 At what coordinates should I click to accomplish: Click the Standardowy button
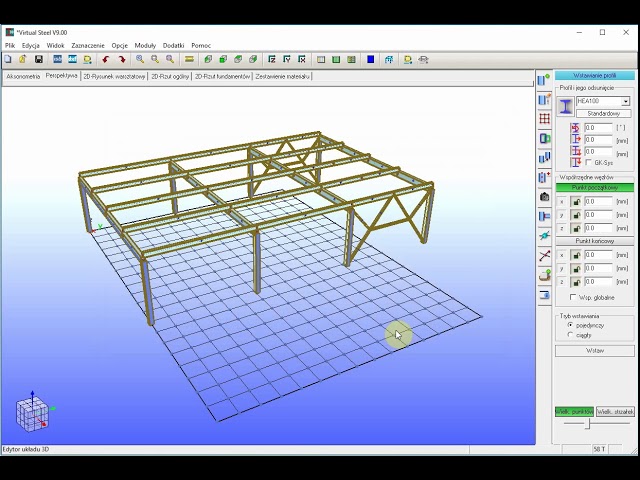pyautogui.click(x=603, y=113)
